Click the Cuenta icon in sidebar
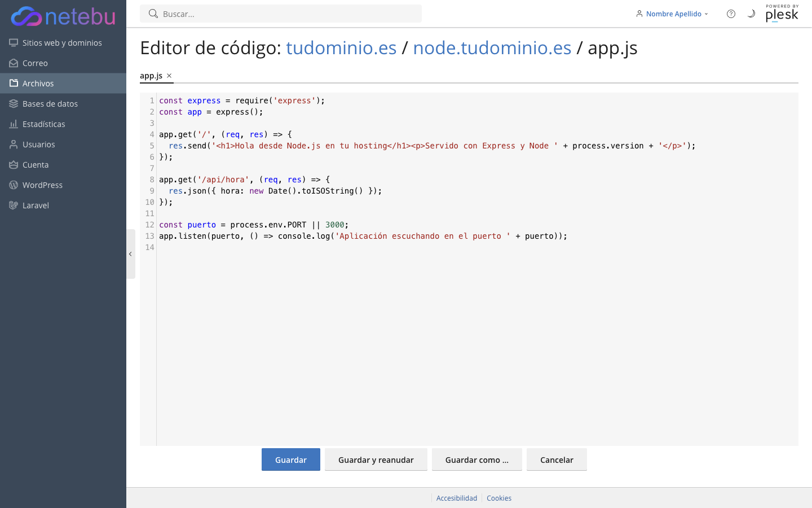Screen dimensions: 812x508 pyautogui.click(x=14, y=165)
